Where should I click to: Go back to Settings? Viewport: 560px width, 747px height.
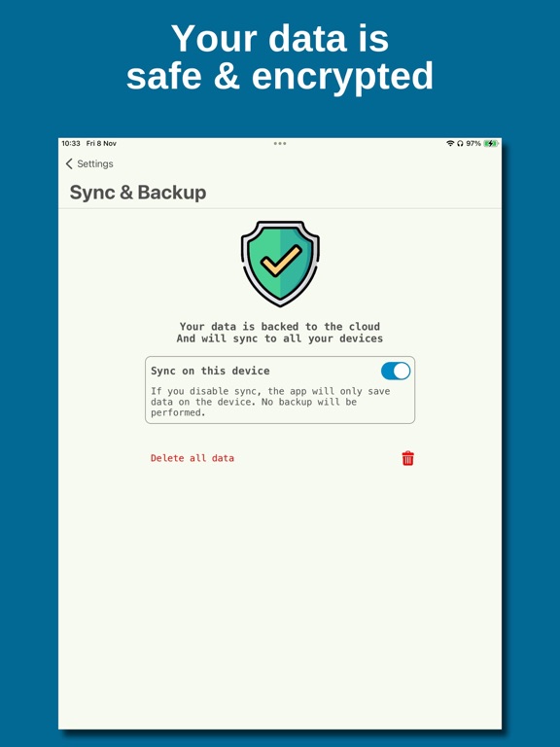click(89, 163)
